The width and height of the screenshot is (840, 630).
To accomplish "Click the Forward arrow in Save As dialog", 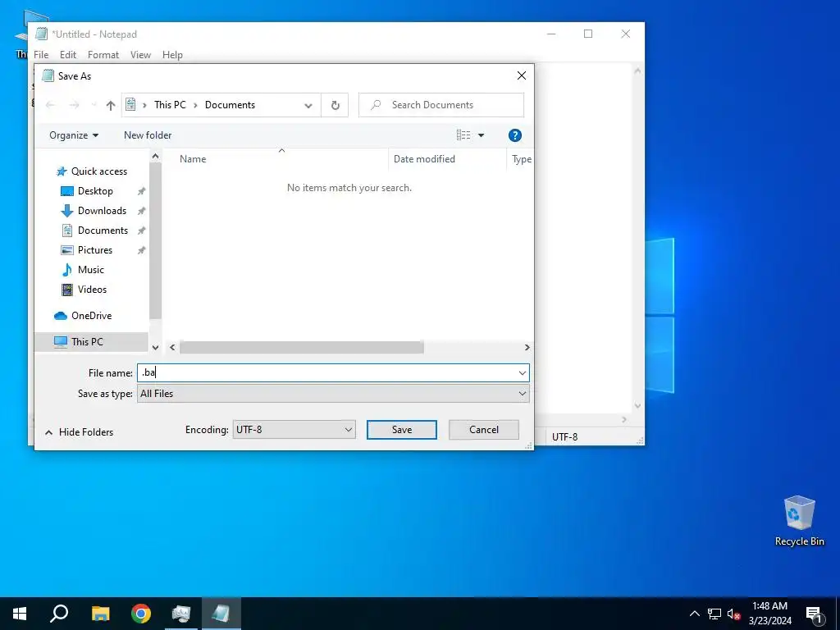I will pos(74,106).
